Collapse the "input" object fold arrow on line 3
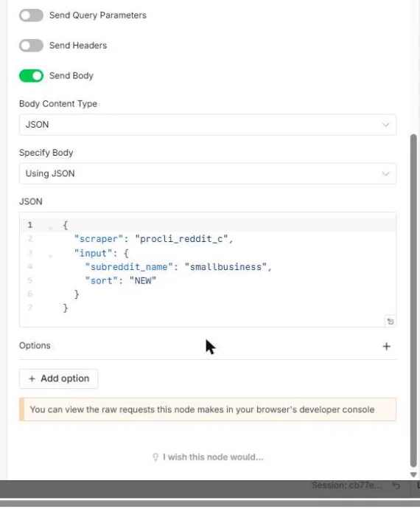The image size is (420, 509). 50,256
